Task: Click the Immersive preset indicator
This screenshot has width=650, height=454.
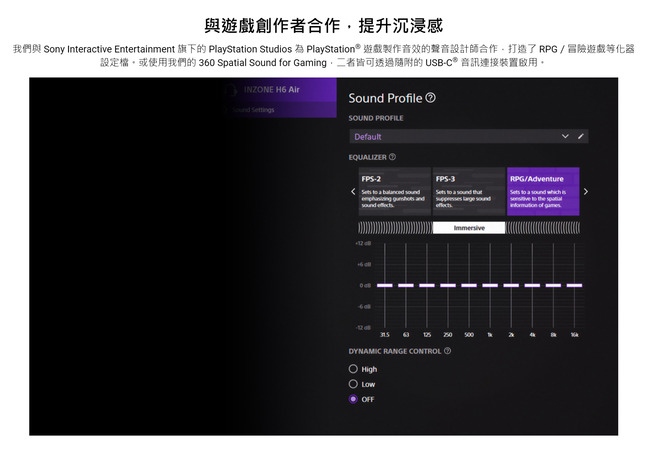Action: point(469,228)
